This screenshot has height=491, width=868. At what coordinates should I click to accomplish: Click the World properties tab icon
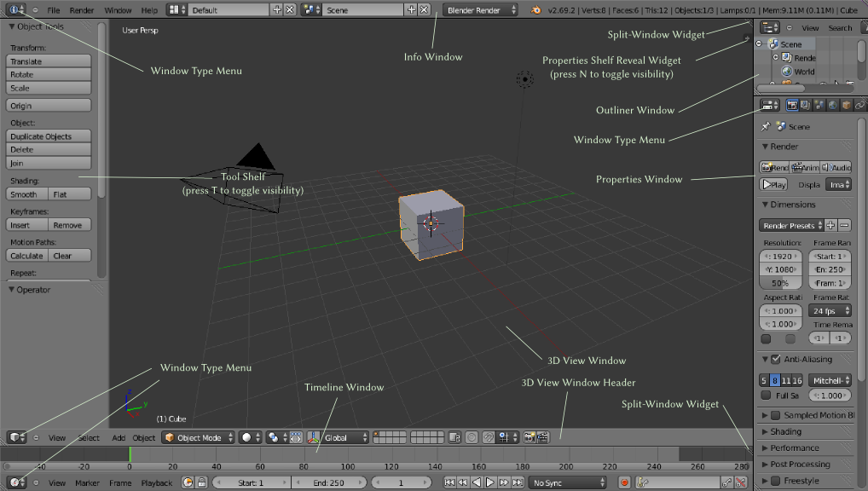pos(832,105)
